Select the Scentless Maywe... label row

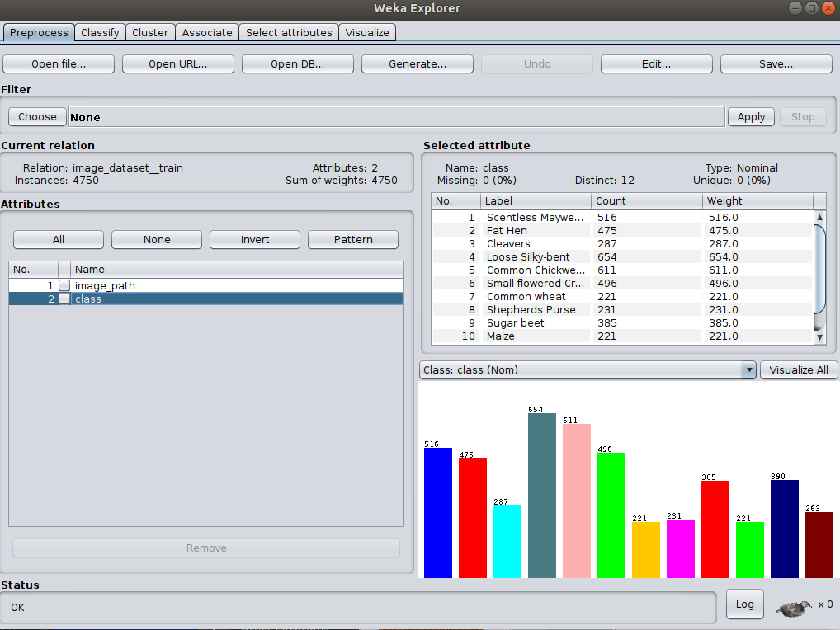click(x=622, y=218)
